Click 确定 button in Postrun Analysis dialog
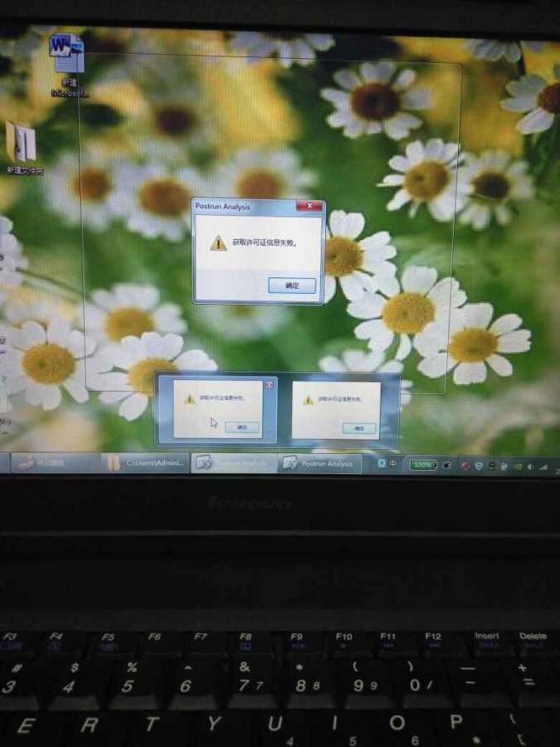This screenshot has width=560, height=747. pyautogui.click(x=292, y=286)
